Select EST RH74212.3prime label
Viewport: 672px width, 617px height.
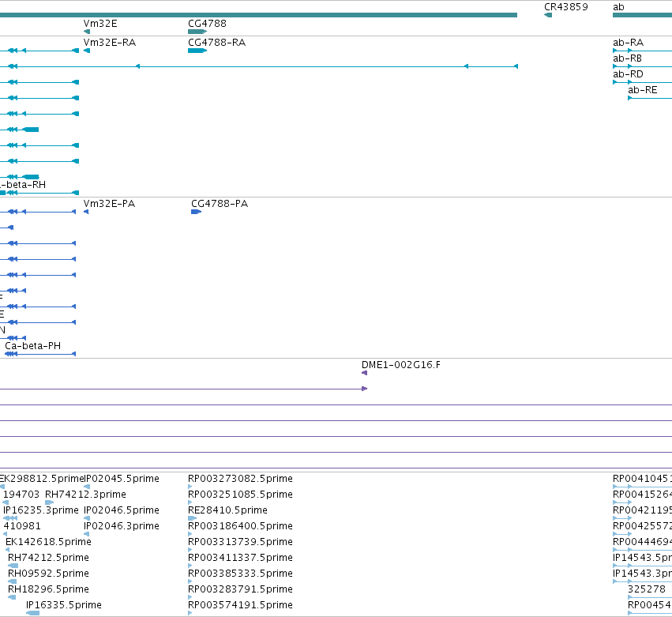point(85,495)
